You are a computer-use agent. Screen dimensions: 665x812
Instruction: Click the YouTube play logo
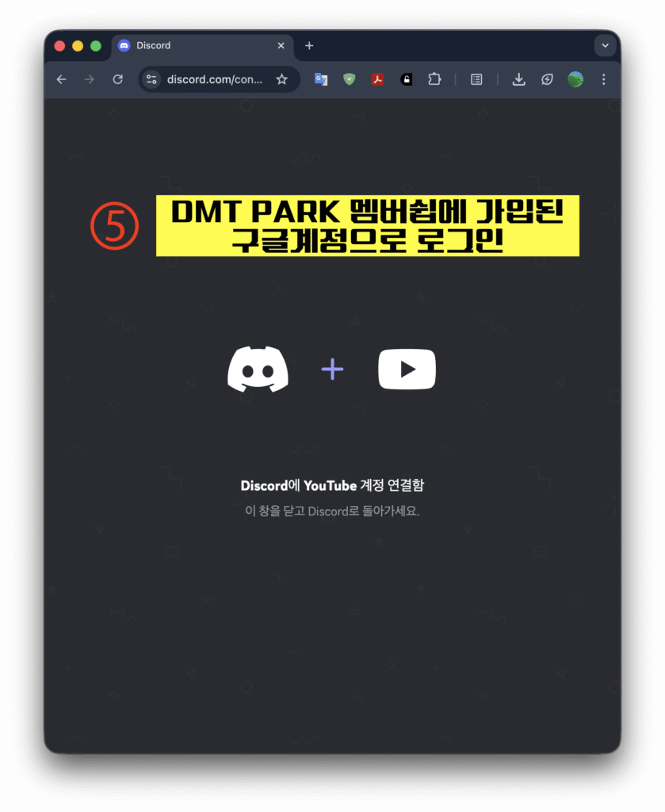[407, 370]
